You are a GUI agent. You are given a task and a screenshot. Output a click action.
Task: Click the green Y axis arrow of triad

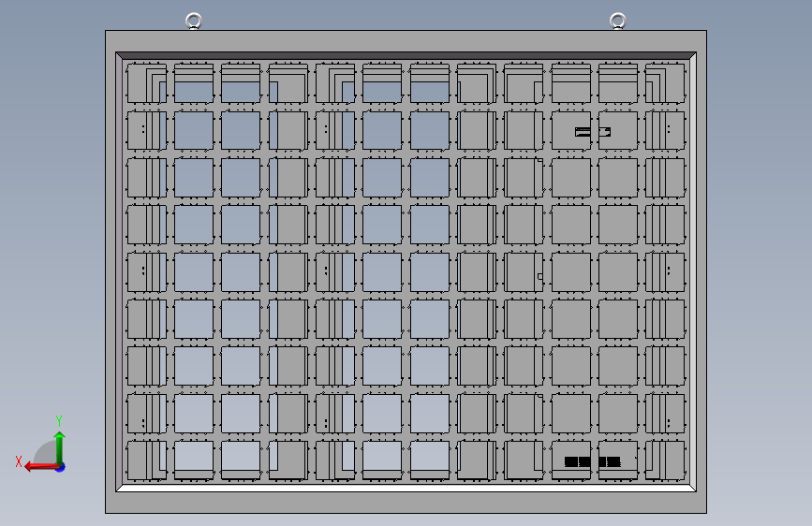(x=60, y=447)
